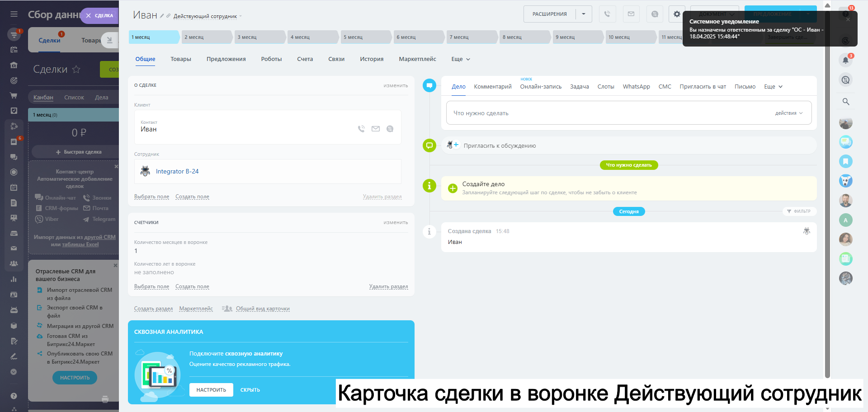Click the add-participant icon beside Пригласить к обсуждению

click(x=453, y=145)
